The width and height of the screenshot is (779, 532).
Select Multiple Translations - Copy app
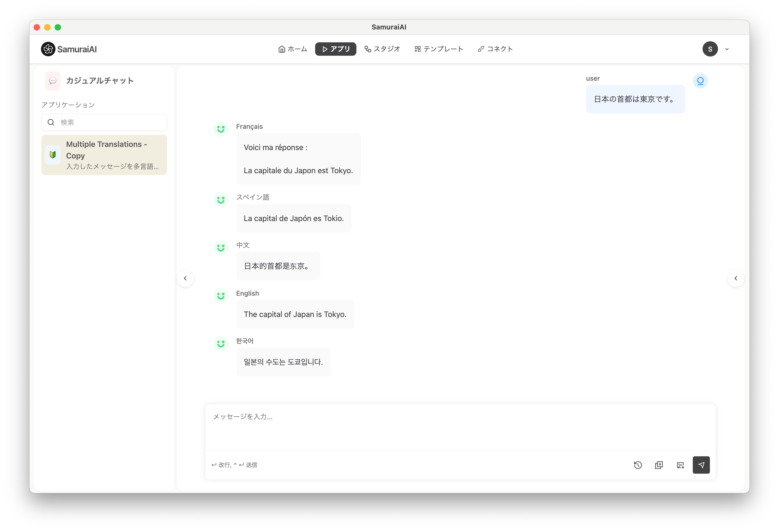coord(104,155)
